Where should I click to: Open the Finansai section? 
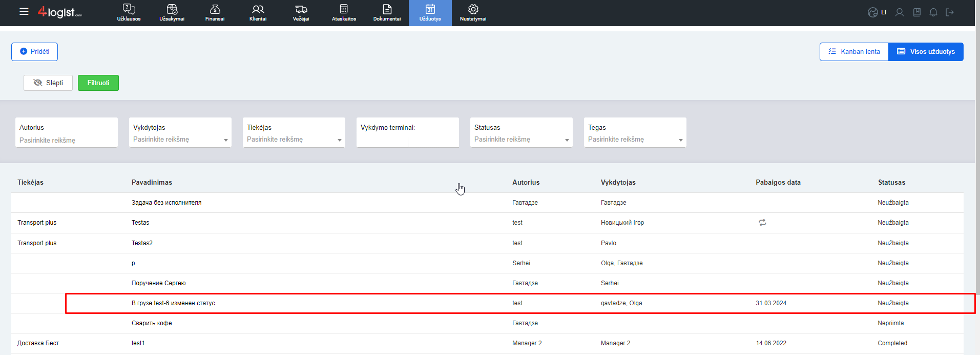coord(215,13)
